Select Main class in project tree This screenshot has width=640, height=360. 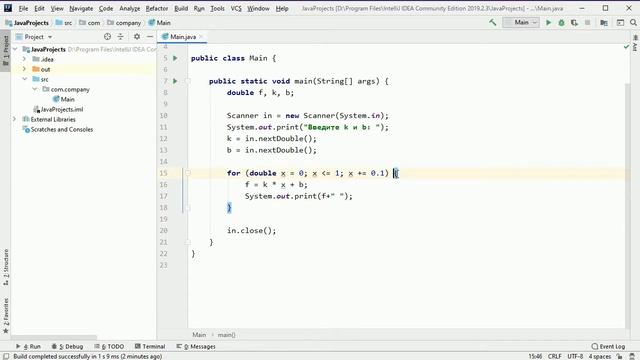63,99
